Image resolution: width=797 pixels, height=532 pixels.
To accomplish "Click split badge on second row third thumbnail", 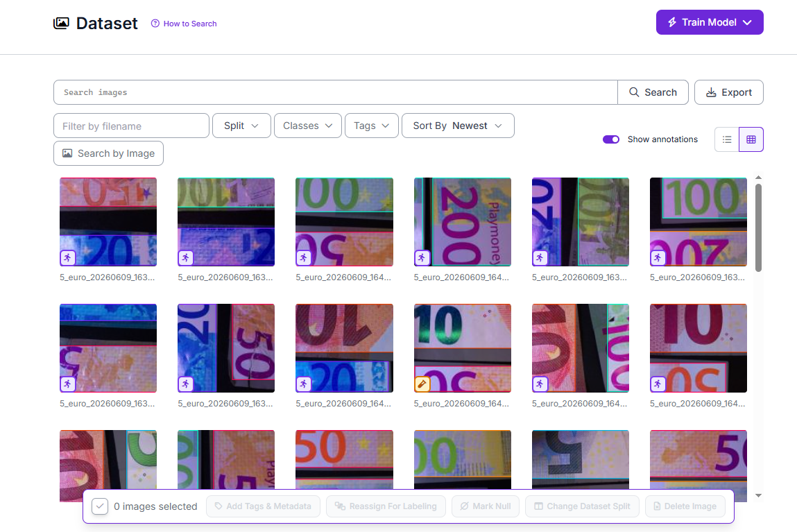I will (x=303, y=384).
